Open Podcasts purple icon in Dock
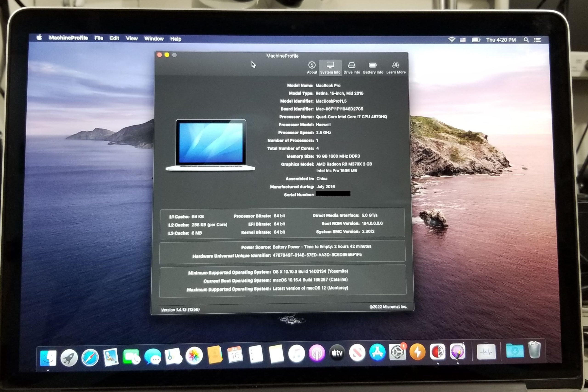Image resolution: width=588 pixels, height=392 pixels. [x=317, y=353]
